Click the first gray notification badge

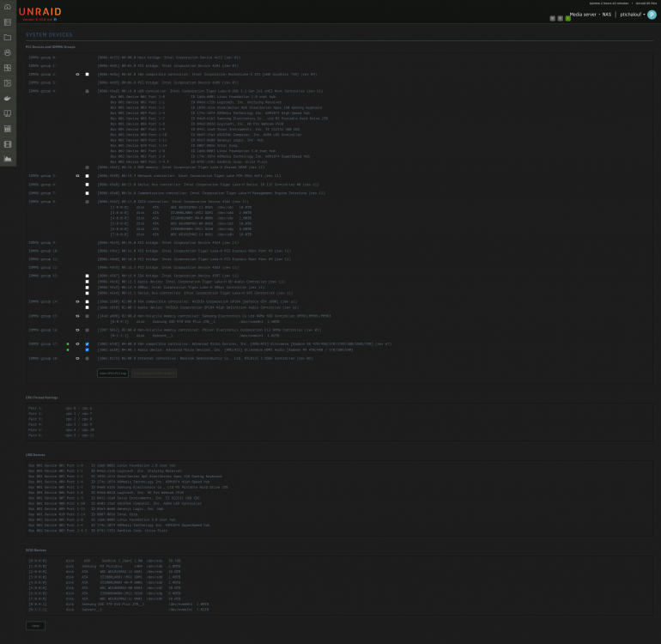click(552, 19)
